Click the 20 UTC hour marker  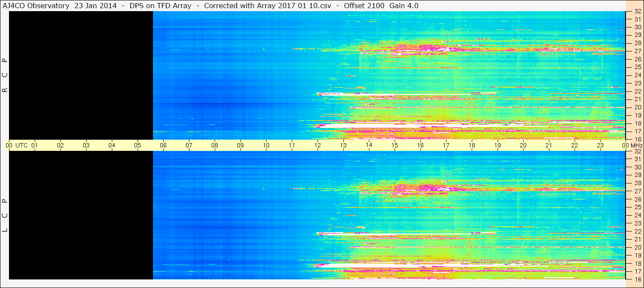tap(523, 145)
